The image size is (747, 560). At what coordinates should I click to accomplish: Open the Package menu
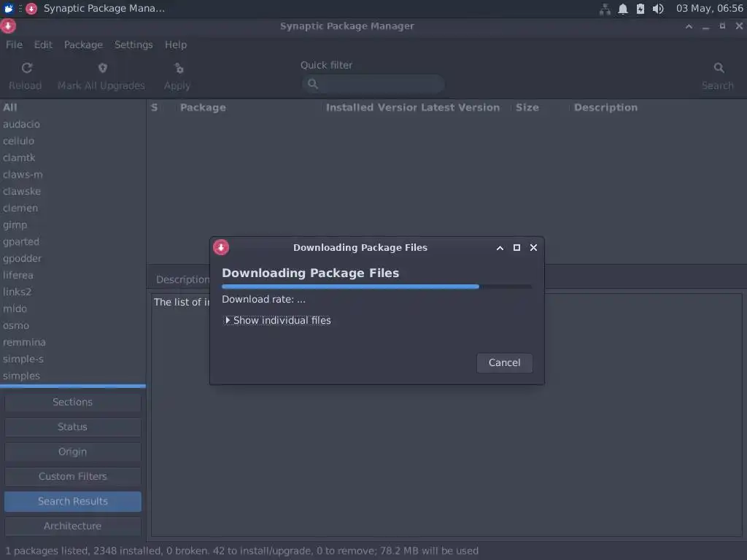[x=83, y=44]
